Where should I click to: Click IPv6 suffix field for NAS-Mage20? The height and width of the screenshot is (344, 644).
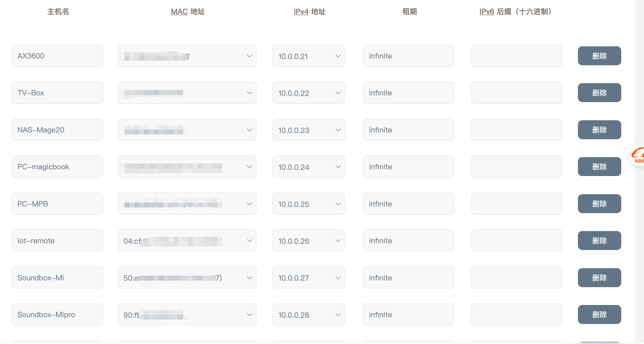point(516,130)
